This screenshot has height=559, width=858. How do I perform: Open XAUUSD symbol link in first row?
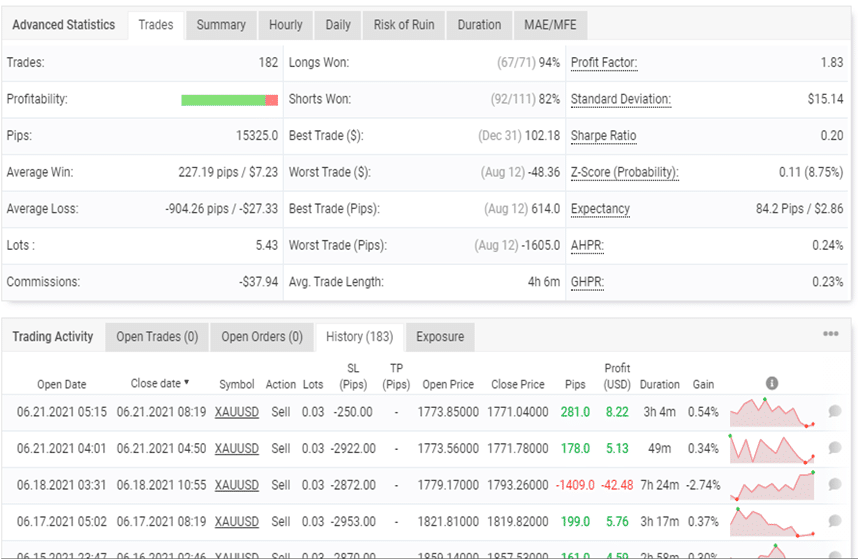(x=237, y=412)
